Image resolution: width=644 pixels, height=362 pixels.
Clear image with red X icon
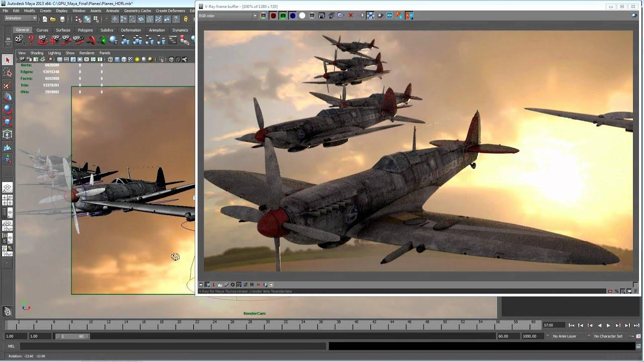351,16
